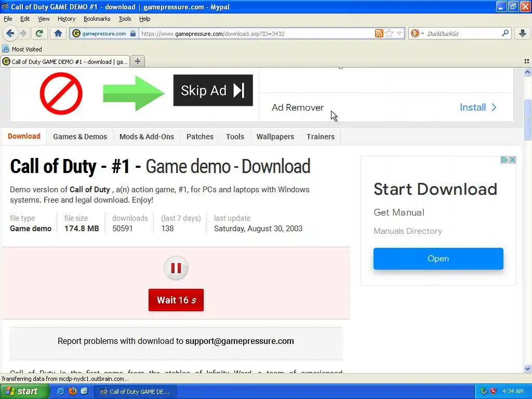Click the scrollbar down arrow
The width and height of the screenshot is (532, 399).
(527, 368)
